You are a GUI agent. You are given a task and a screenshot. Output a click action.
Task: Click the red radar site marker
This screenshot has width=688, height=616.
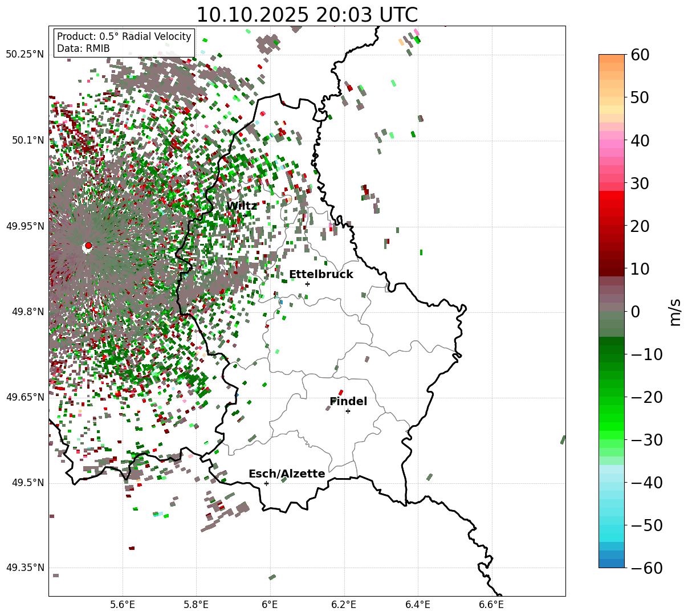88,246
